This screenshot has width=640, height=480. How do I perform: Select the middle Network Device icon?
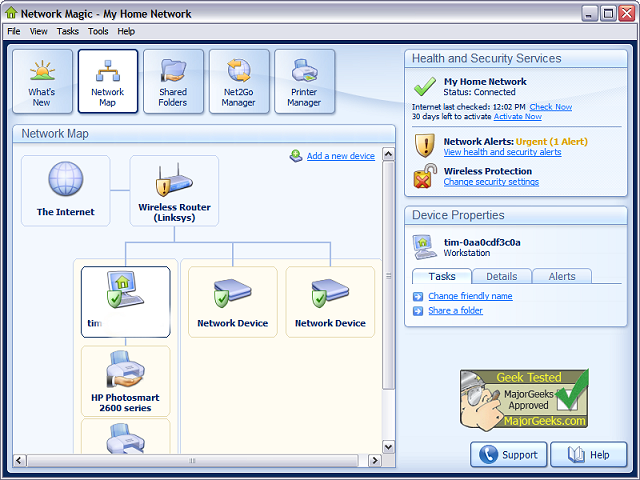(233, 293)
